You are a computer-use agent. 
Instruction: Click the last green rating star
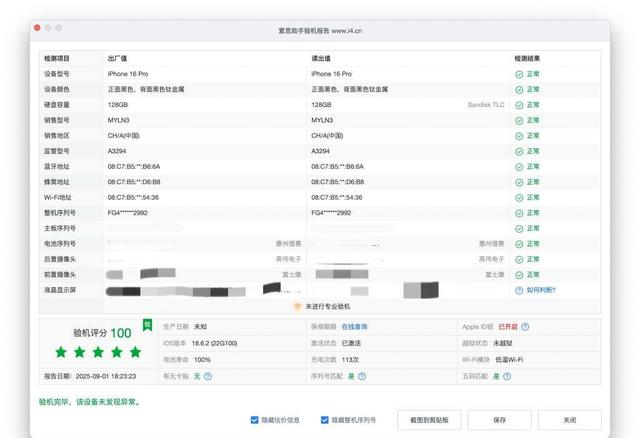(x=136, y=352)
